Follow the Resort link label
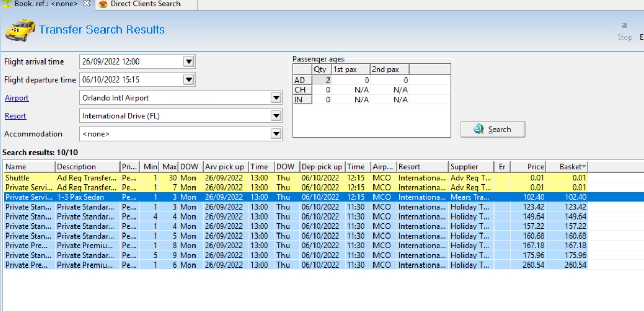 (x=15, y=116)
